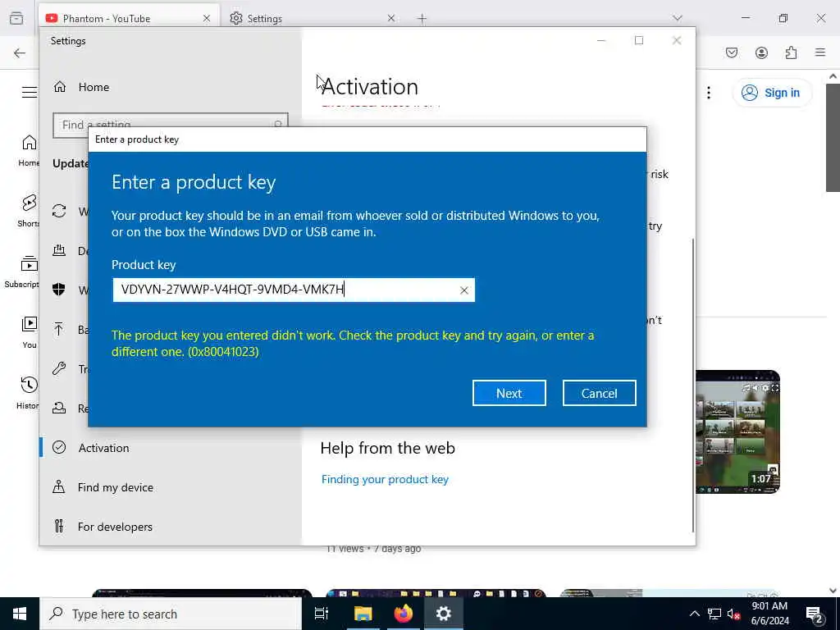Cancel the Enter a product key dialog
The height and width of the screenshot is (630, 840).
[599, 393]
